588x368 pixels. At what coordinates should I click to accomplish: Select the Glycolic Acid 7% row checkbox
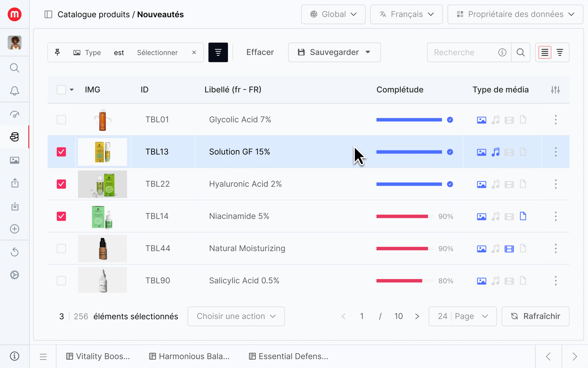point(62,119)
